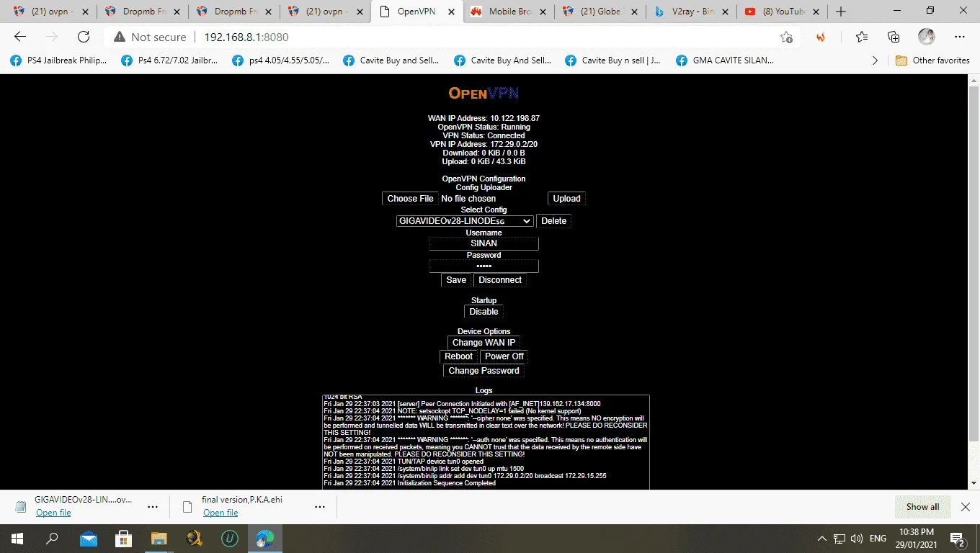Open ps4 4.05/4.55/5.05 bookmark
980x553 pixels.
(x=281, y=60)
